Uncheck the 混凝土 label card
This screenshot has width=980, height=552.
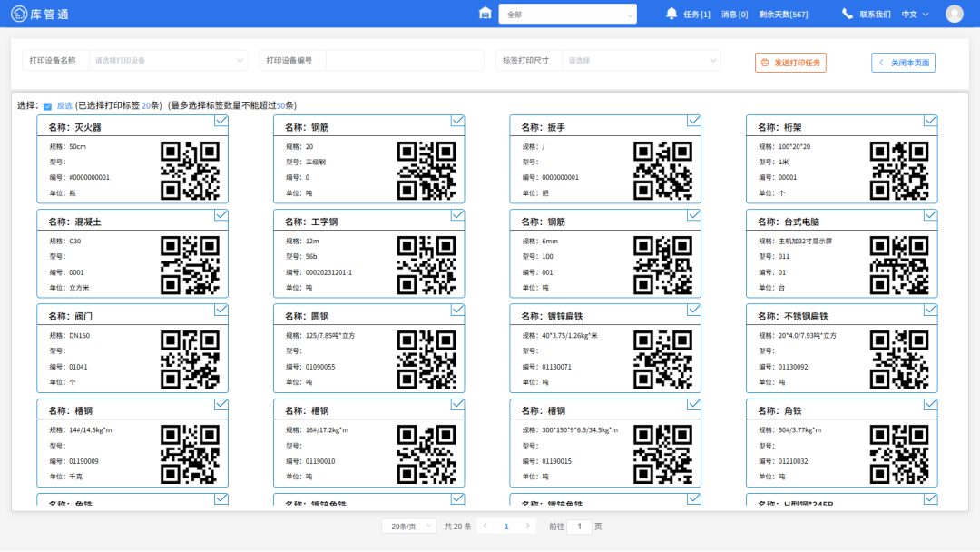click(221, 215)
